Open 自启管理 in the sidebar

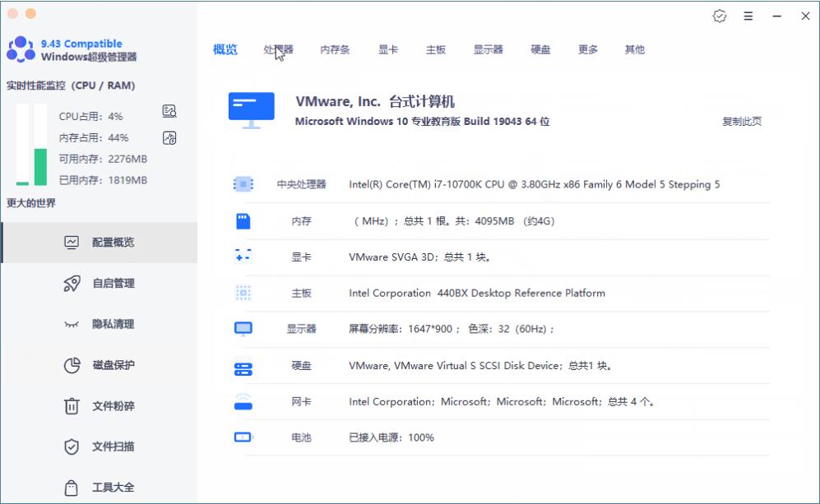pos(100,284)
